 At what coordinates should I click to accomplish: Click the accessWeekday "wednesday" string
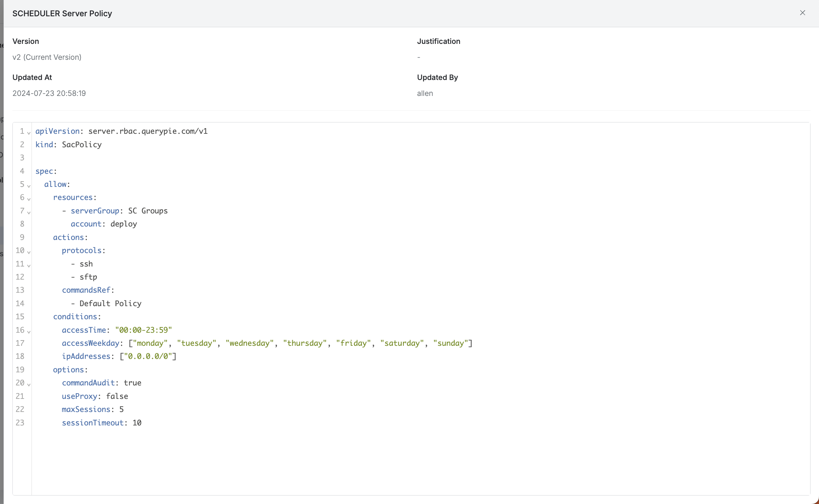click(x=250, y=343)
